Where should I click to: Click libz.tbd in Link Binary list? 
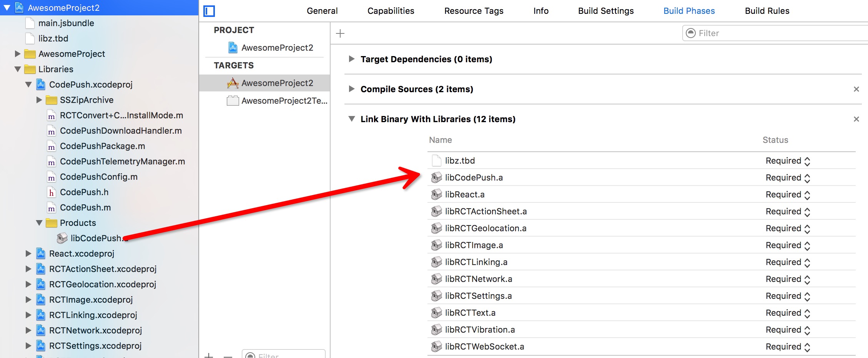pos(460,160)
